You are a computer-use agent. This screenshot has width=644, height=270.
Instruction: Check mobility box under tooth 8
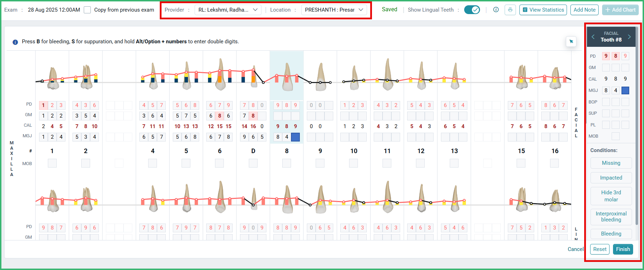tap(287, 163)
